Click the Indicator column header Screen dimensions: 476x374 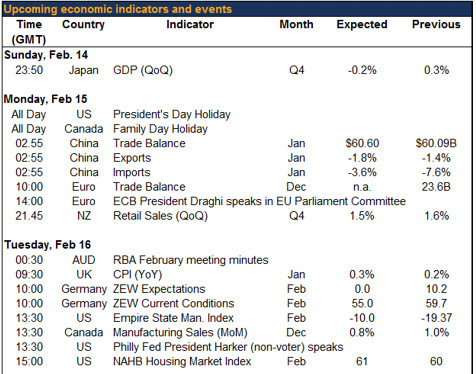point(190,24)
